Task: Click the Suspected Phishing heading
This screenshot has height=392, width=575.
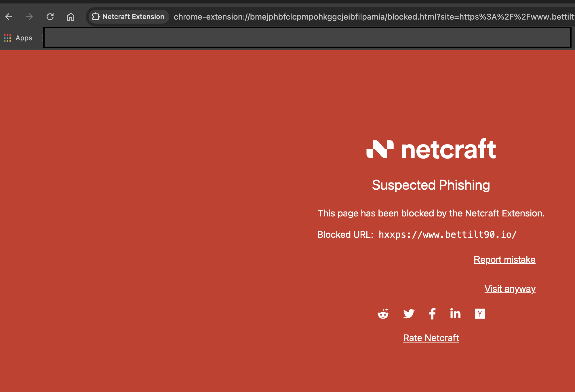Action: point(431,185)
